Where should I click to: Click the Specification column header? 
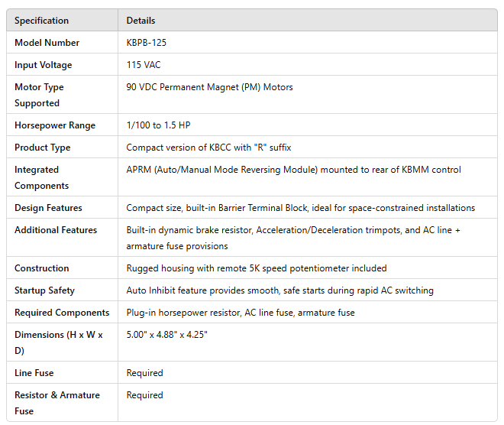pyautogui.click(x=41, y=21)
